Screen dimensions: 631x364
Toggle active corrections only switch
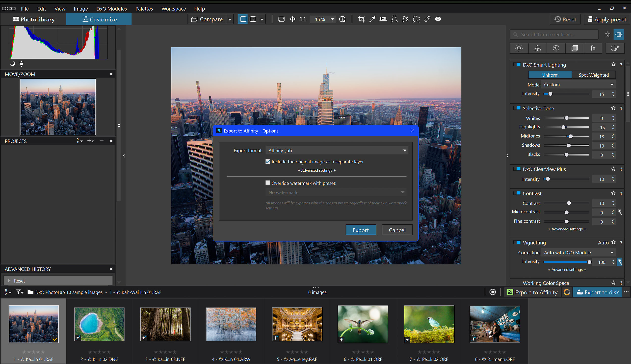619,35
